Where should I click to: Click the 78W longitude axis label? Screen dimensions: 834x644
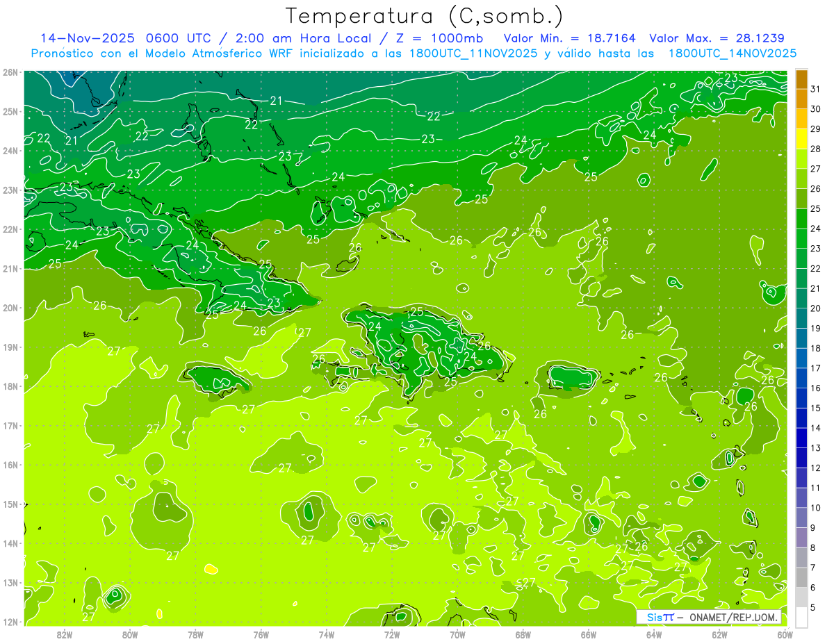pos(195,634)
